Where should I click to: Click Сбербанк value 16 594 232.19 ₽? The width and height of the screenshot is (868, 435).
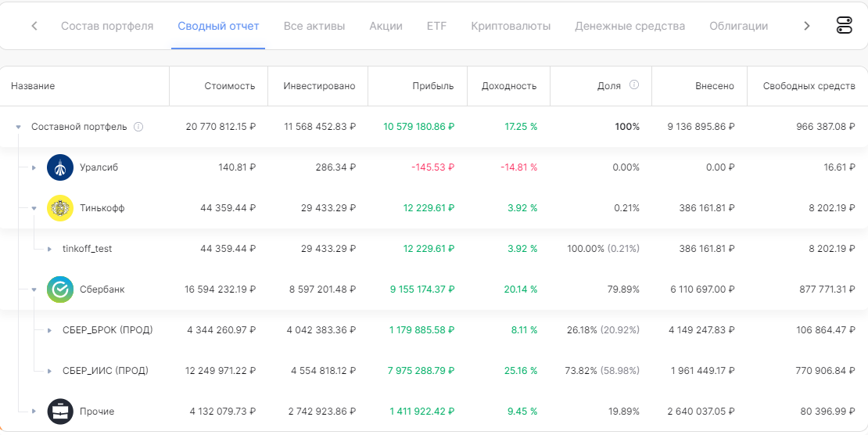point(221,289)
